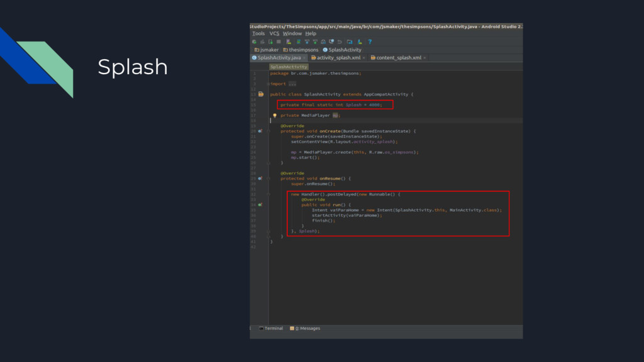Open the Window menu
644x362 pixels.
[292, 34]
